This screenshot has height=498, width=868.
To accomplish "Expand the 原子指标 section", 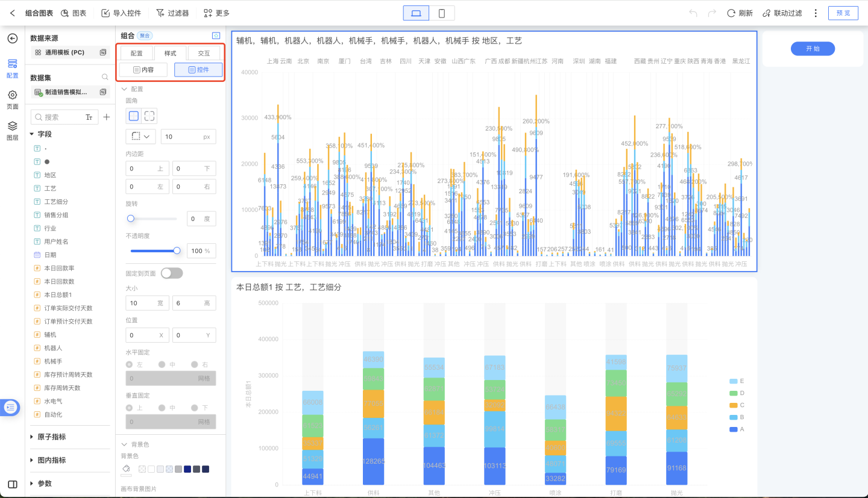I will click(x=32, y=437).
